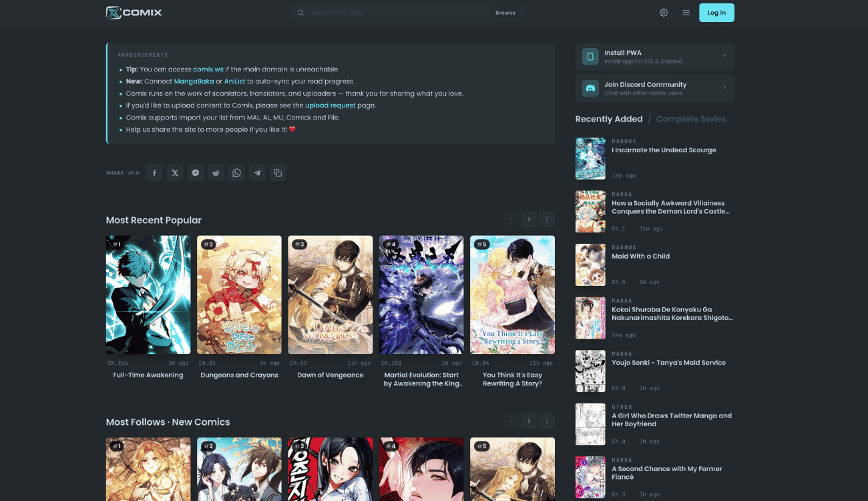Share the site via WhatsApp
The height and width of the screenshot is (501, 868).
coord(236,173)
